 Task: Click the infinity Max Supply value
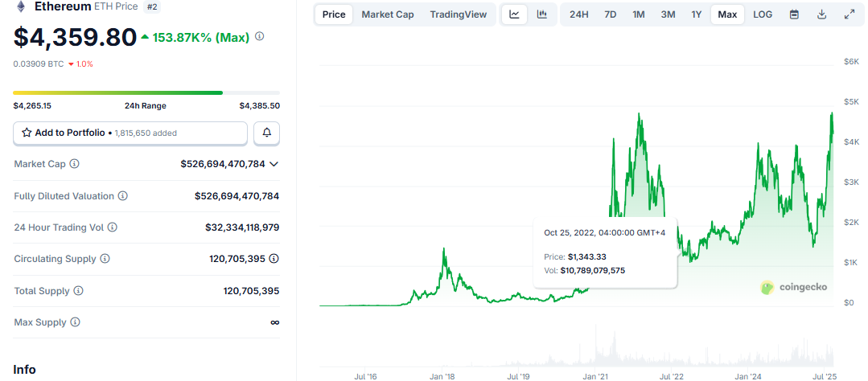point(274,322)
